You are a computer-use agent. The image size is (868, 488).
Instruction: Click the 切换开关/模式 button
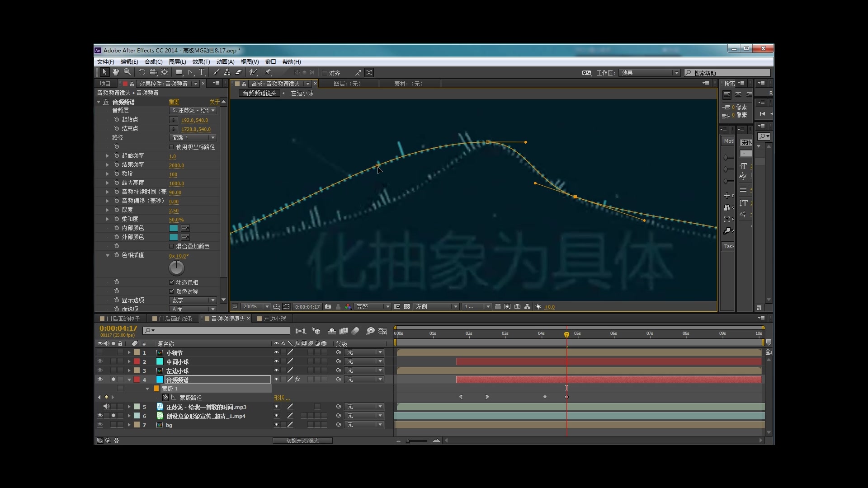(x=302, y=441)
